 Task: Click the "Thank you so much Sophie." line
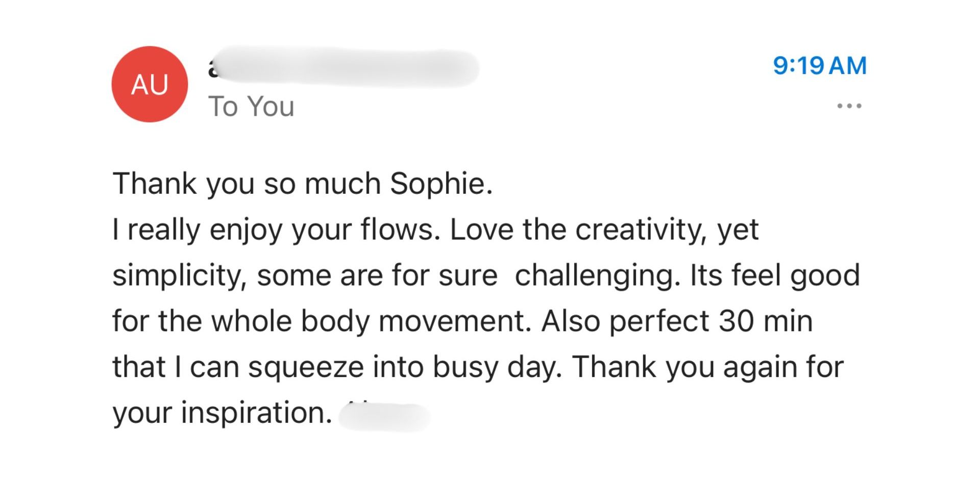[302, 184]
